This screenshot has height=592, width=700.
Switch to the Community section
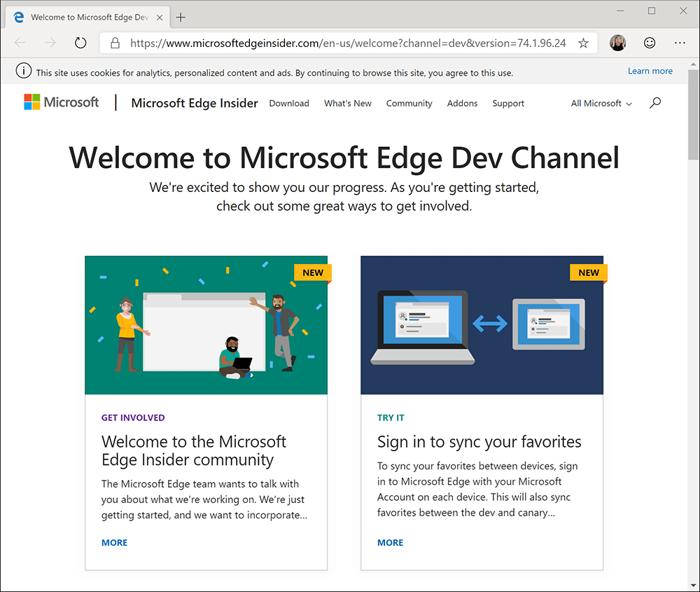(x=409, y=103)
